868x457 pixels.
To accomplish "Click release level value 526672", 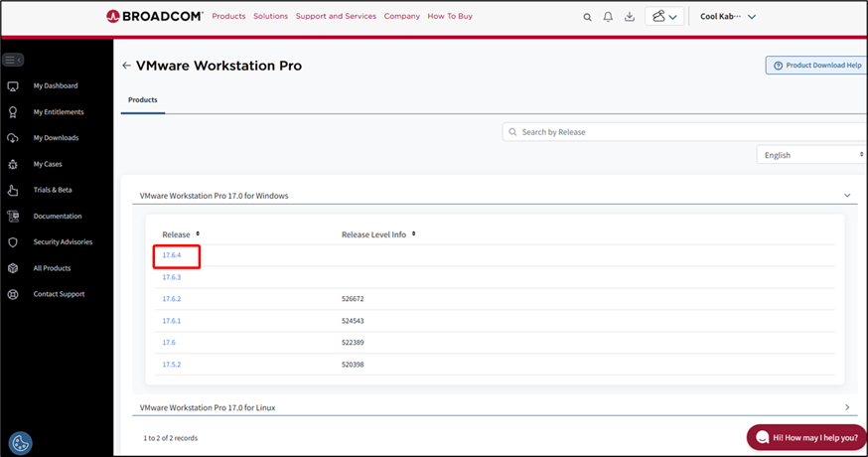I will 353,299.
